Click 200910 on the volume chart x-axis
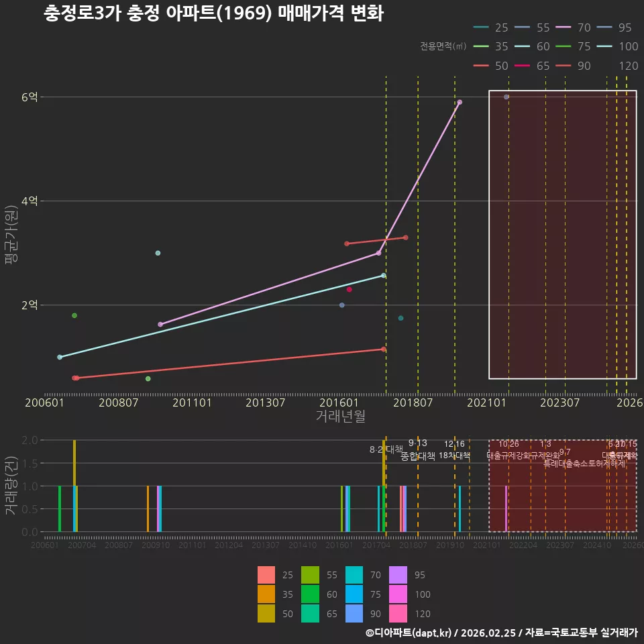 coord(156,545)
